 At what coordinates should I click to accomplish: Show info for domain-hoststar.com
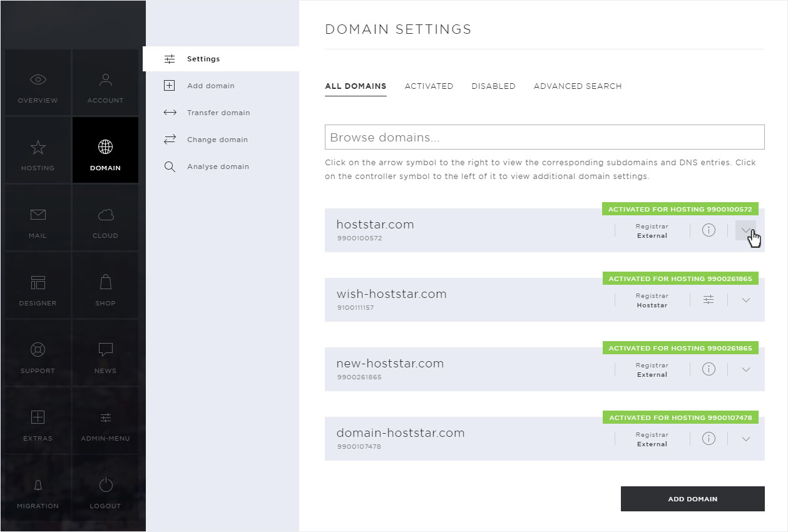click(709, 439)
